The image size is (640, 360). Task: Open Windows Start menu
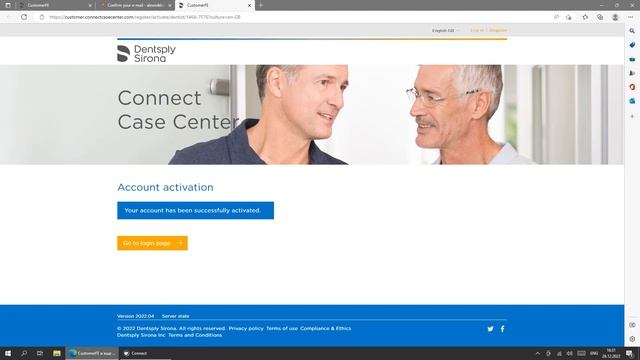[8, 353]
